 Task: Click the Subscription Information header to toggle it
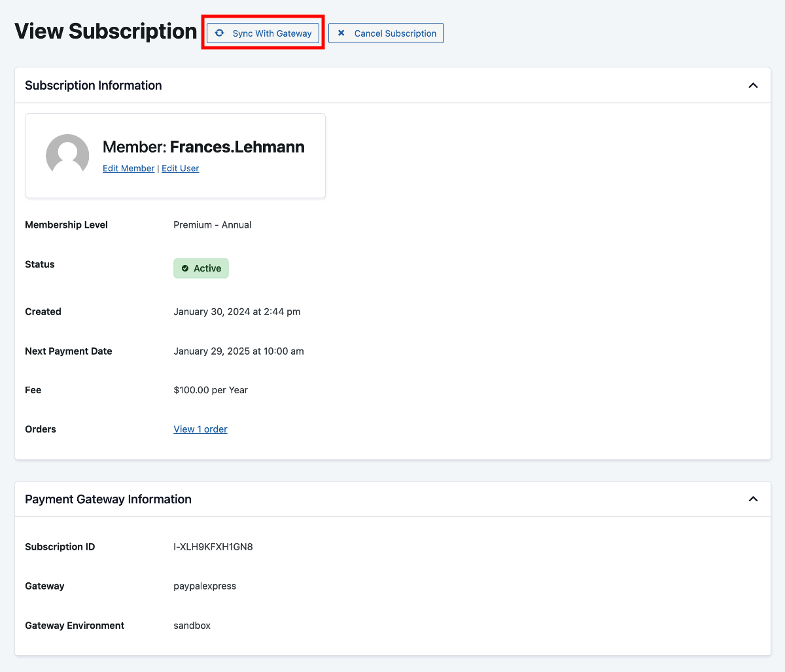pos(93,85)
